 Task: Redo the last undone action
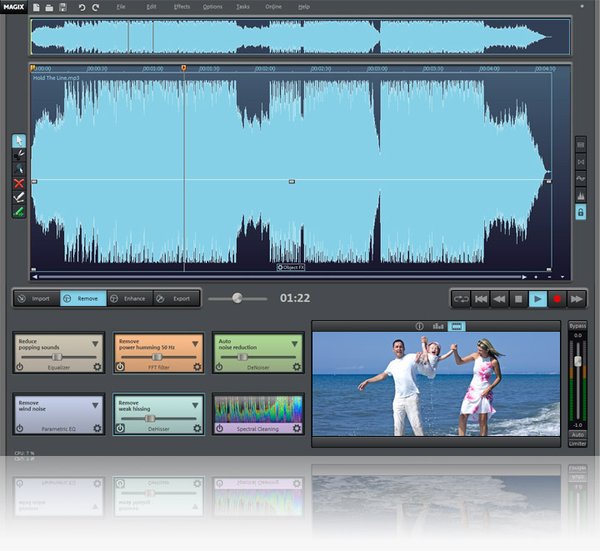[96, 7]
